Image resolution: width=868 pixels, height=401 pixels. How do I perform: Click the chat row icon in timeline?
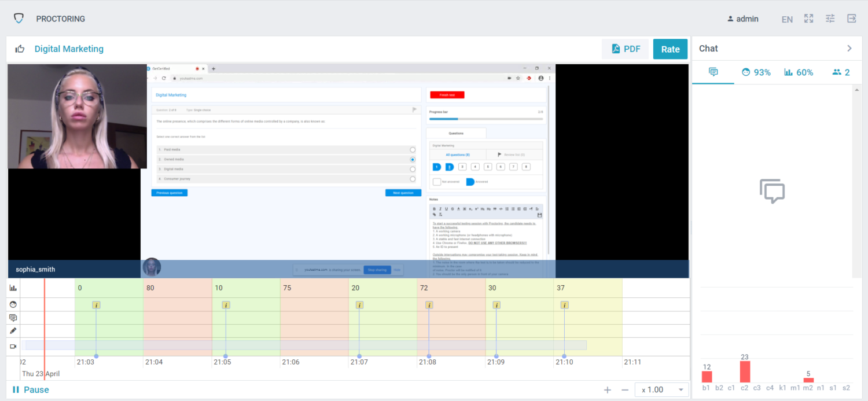pyautogui.click(x=13, y=318)
